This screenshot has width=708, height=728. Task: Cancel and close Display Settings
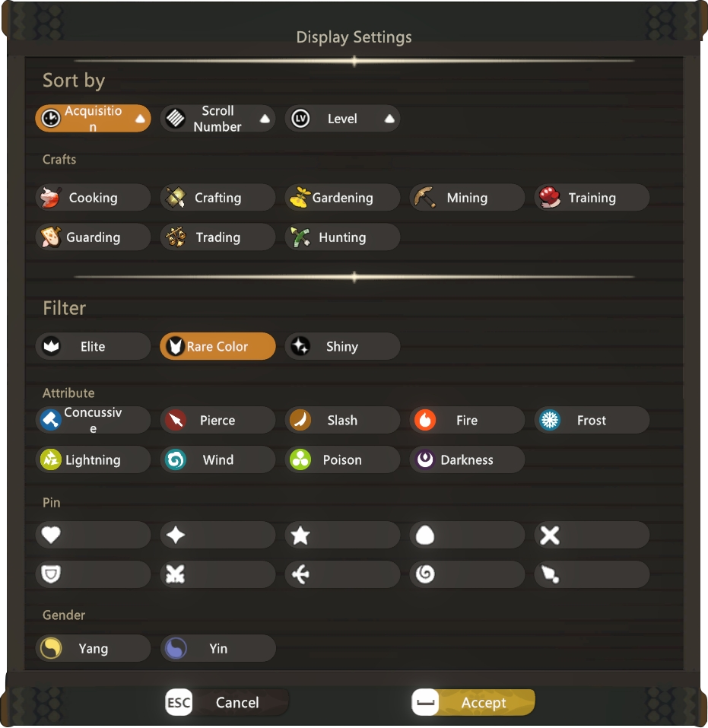(x=227, y=702)
